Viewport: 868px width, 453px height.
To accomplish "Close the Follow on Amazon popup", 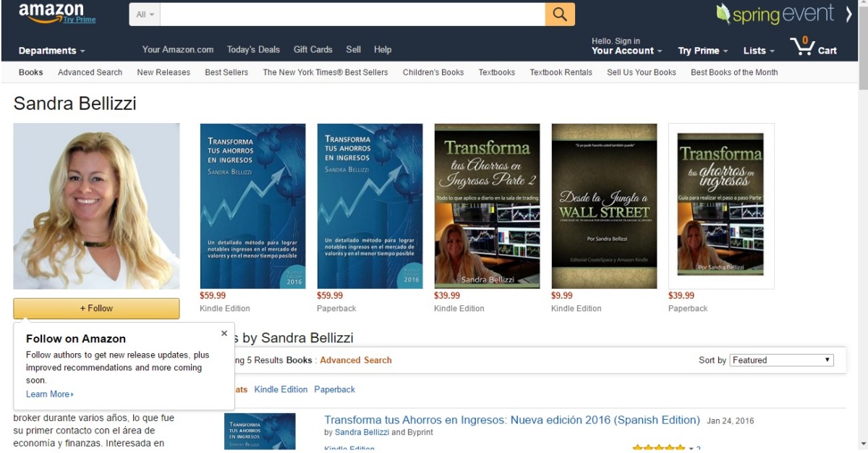I will [x=224, y=334].
